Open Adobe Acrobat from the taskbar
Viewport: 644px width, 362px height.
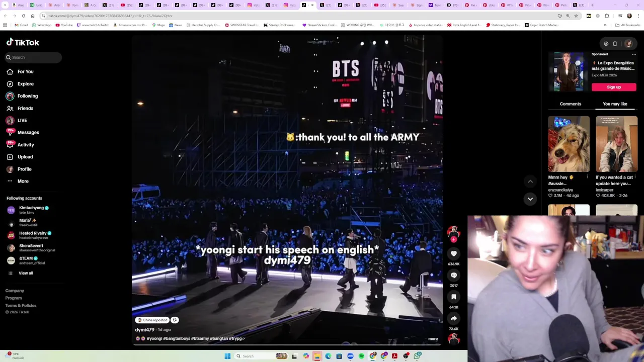coord(395,356)
